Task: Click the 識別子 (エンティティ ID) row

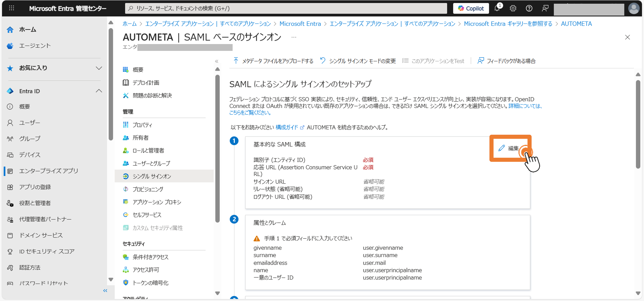Action: pyautogui.click(x=313, y=160)
